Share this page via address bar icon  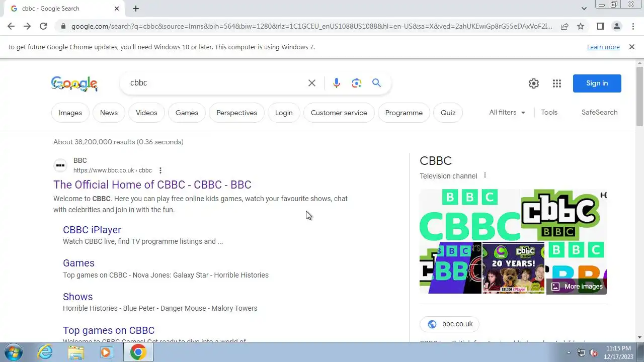[x=565, y=26]
